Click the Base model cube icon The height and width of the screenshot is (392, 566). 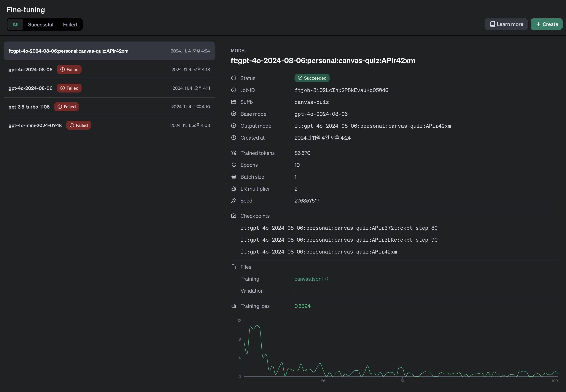click(234, 114)
